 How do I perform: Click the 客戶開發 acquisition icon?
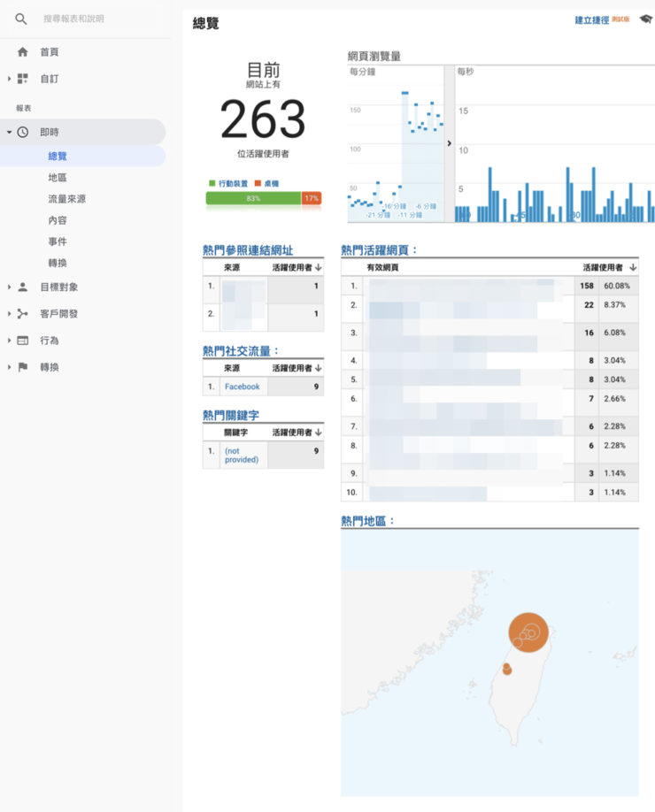click(x=23, y=314)
